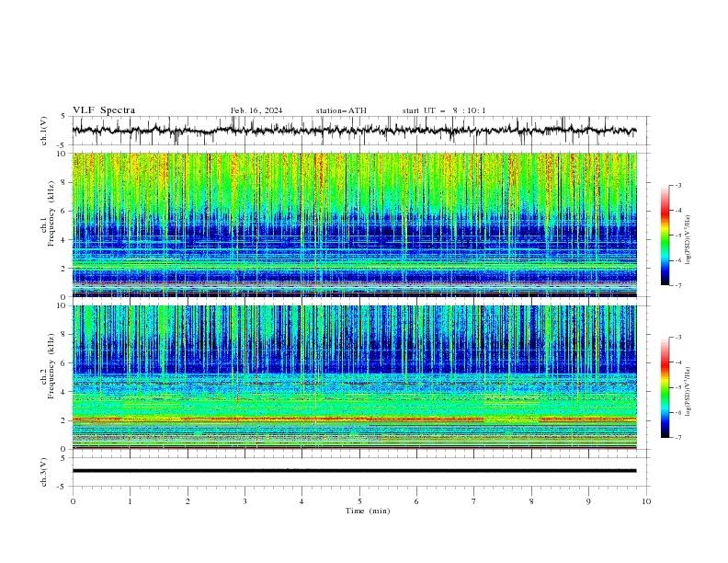Click time axis tick label "9"
This screenshot has width=728, height=563.
[588, 501]
